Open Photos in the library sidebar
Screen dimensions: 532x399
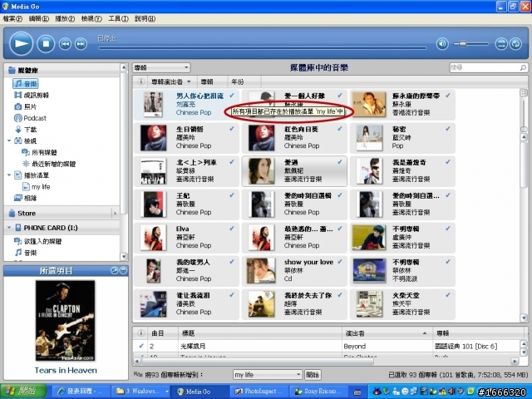click(26, 106)
